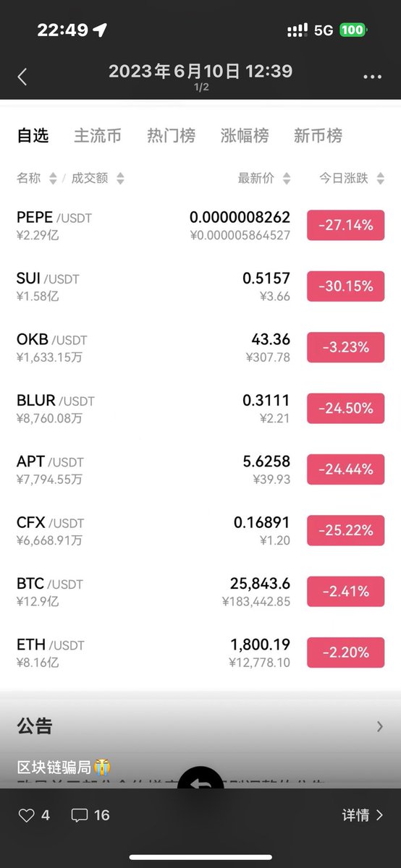Tap the BTC -2.41% red badge
The image size is (401, 868).
point(345,592)
